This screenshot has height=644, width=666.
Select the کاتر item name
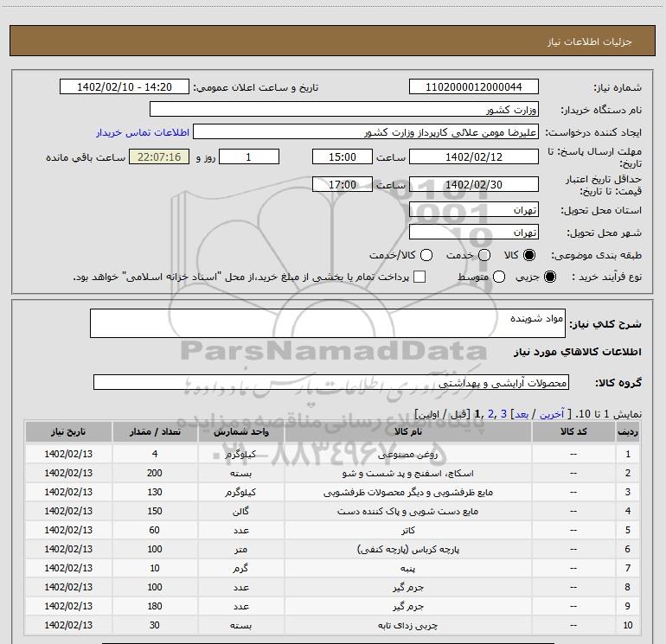pyautogui.click(x=407, y=530)
